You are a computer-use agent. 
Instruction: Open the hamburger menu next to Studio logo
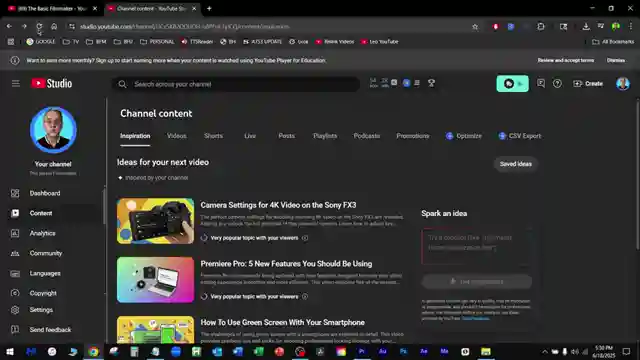16,84
